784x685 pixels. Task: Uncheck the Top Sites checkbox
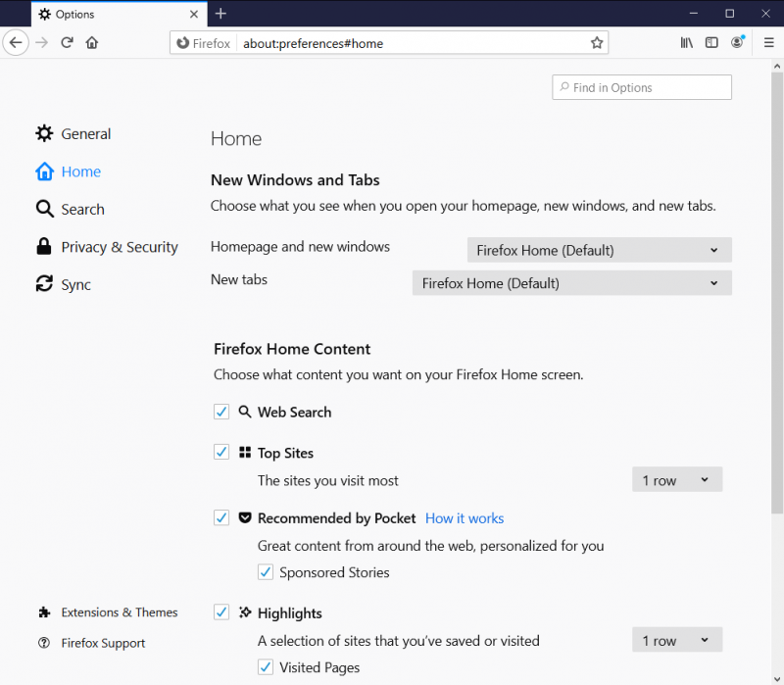(x=221, y=452)
